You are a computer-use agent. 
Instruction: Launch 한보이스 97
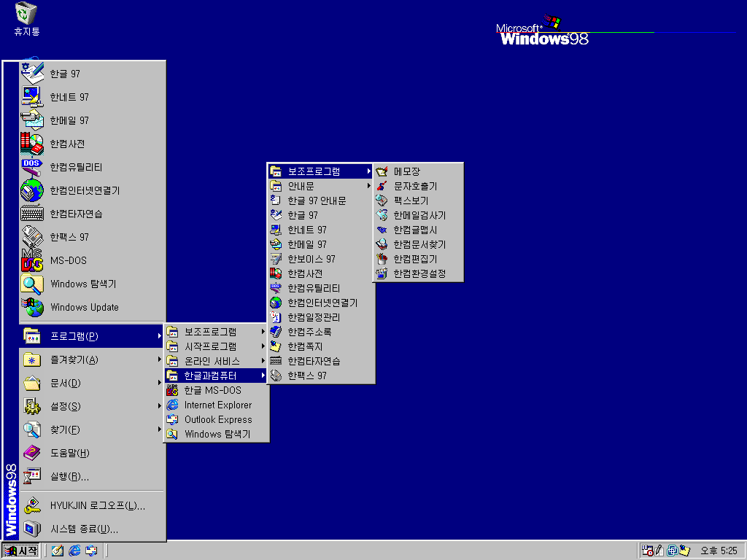point(321,259)
